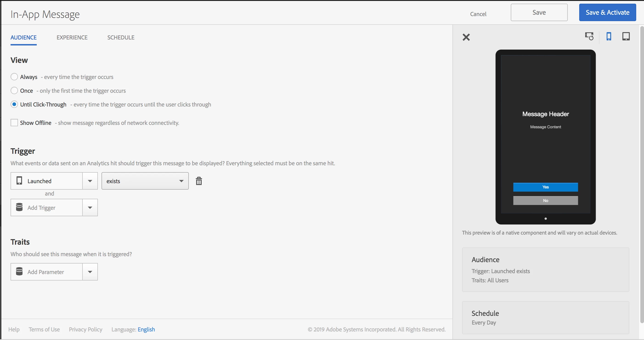Switch preview to the phone device icon

609,37
